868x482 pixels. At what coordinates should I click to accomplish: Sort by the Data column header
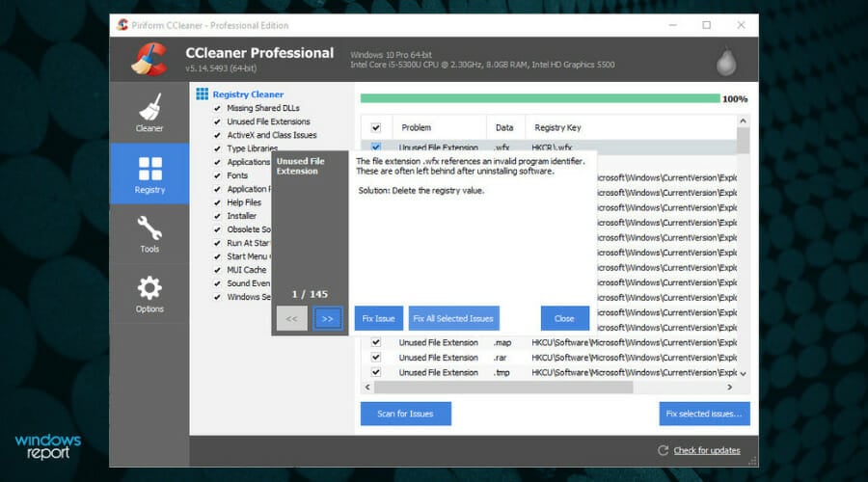pyautogui.click(x=505, y=127)
